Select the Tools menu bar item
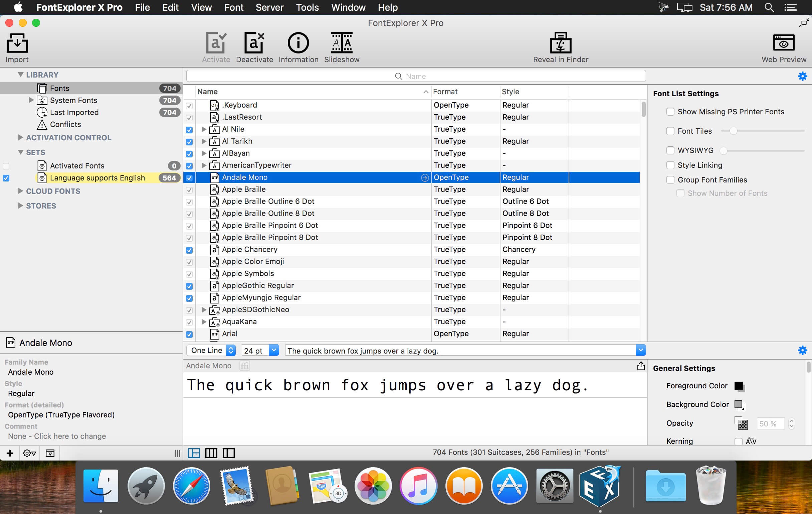This screenshot has width=812, height=514. click(x=307, y=7)
